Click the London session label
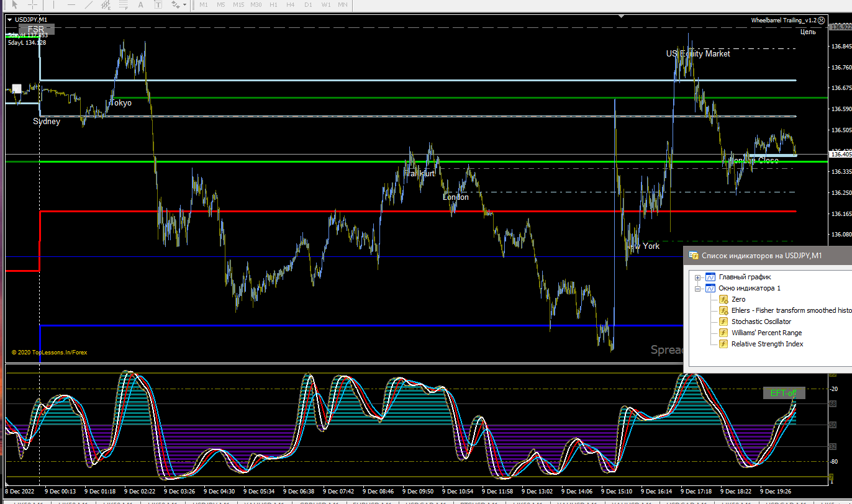Screen dimensions: 852x504 [x=456, y=197]
